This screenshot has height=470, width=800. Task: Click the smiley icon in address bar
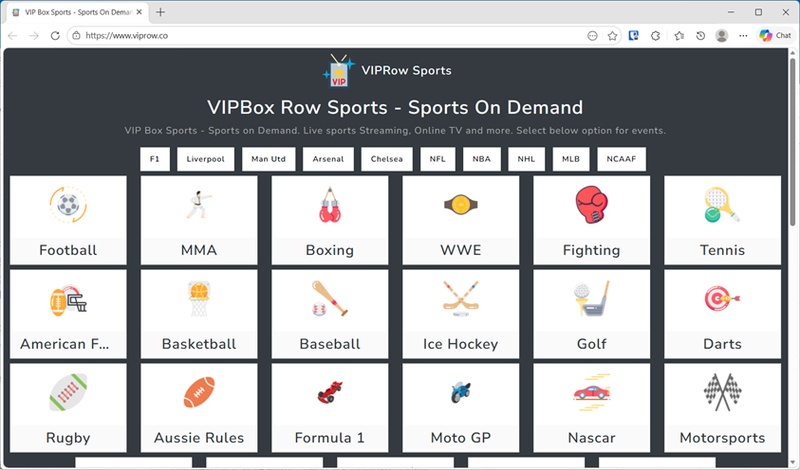click(x=592, y=36)
